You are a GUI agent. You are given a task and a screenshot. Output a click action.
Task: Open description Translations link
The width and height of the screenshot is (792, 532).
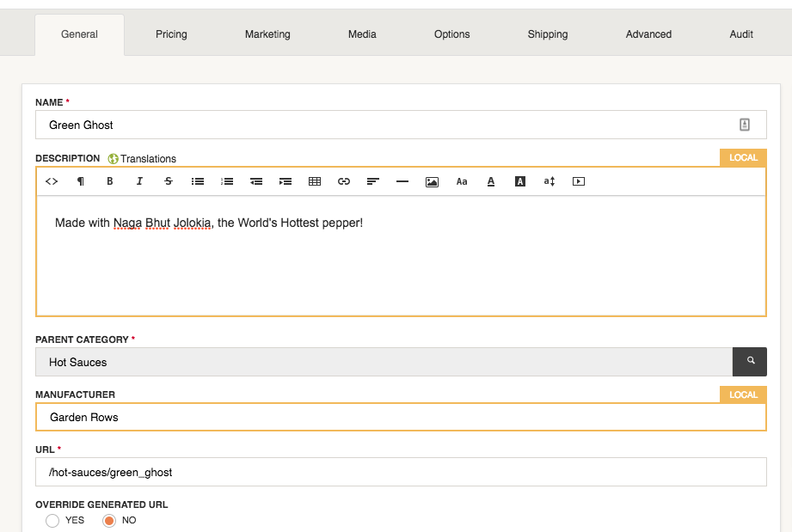[x=147, y=159]
